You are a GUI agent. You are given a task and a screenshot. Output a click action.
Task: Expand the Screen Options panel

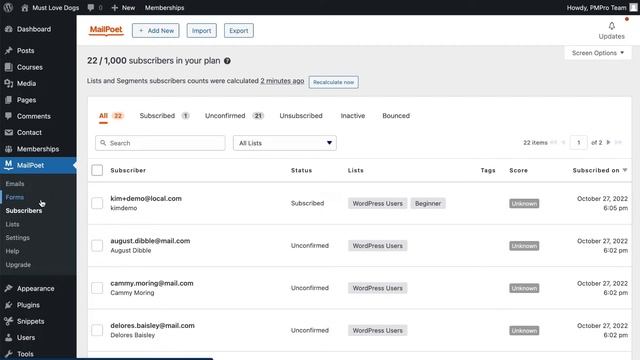[598, 53]
